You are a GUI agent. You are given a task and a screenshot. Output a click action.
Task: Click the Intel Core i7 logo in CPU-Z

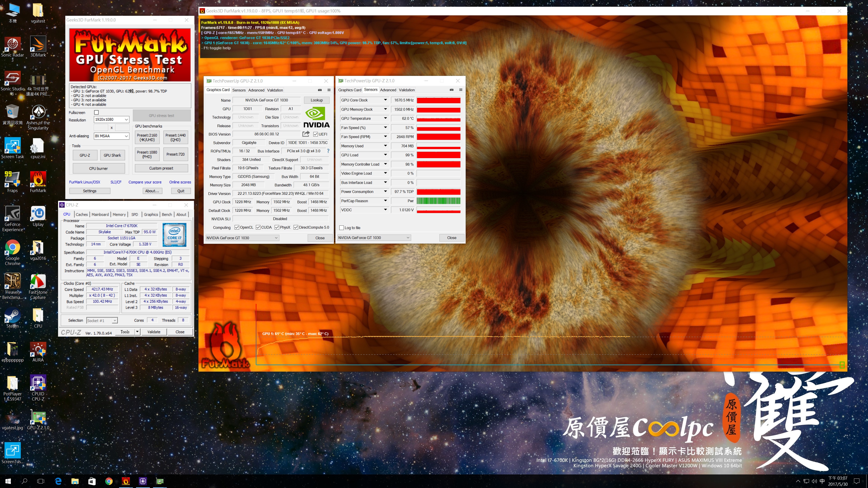[x=174, y=235]
